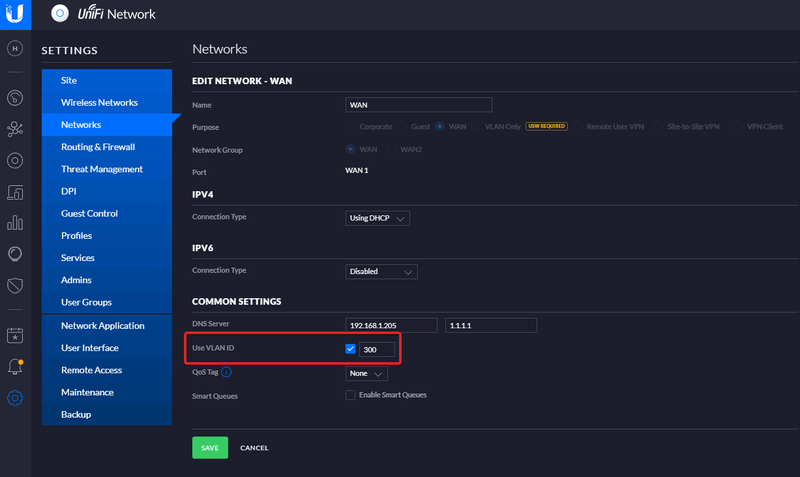800x477 pixels.
Task: Select VLAN Only purpose radio button
Action: pos(476,126)
